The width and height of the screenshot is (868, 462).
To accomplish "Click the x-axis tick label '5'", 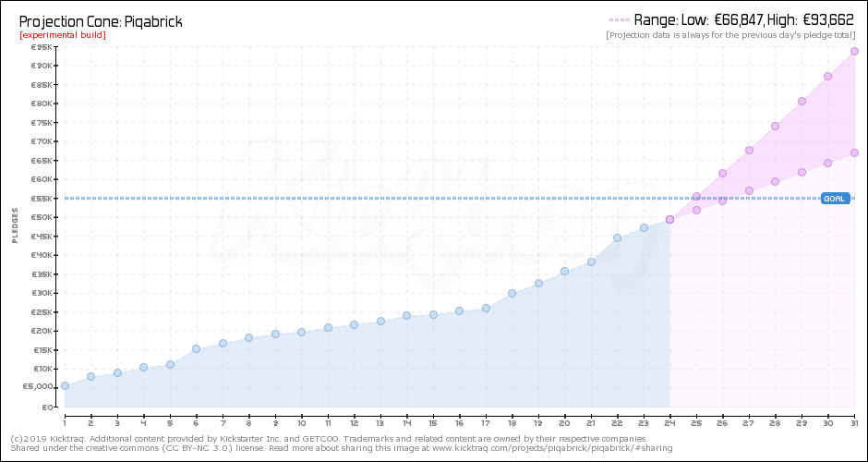I will (170, 423).
